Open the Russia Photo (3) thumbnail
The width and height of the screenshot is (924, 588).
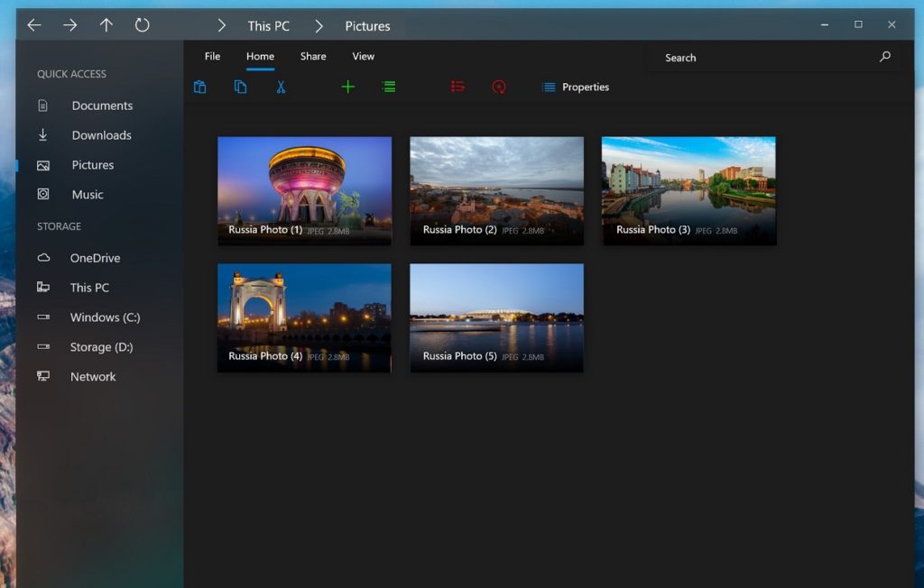click(x=688, y=190)
